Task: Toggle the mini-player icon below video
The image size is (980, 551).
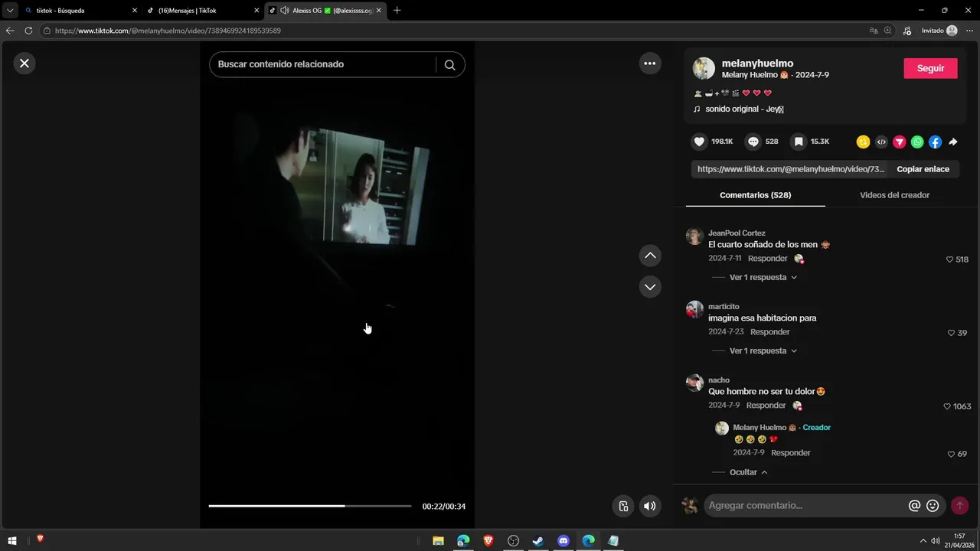Action: click(623, 506)
